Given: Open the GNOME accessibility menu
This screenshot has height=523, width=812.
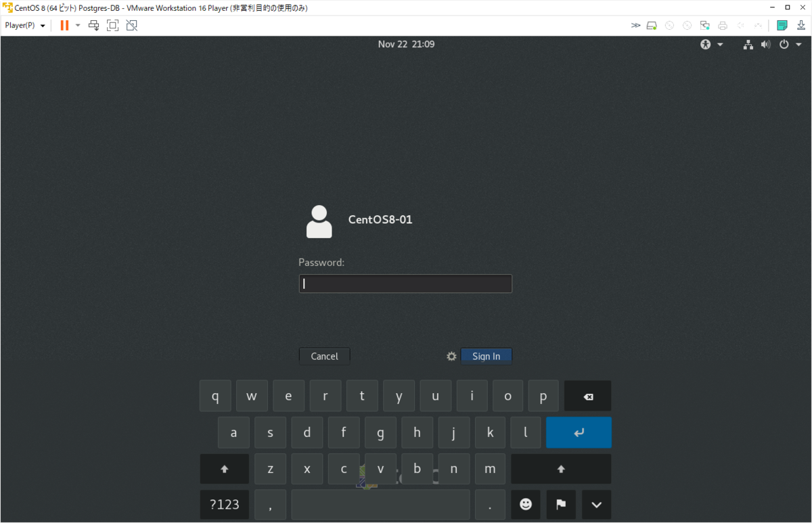Looking at the screenshot, I should 711,45.
